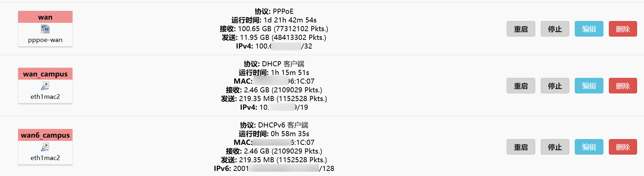This screenshot has height=176, width=644.
Task: Stop the wan interface
Action: coord(555,29)
